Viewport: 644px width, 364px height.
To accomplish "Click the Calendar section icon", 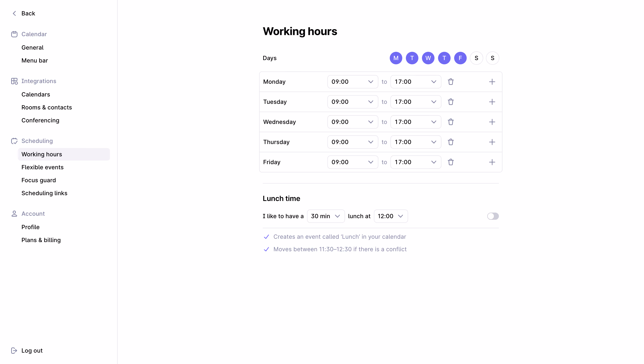I will pyautogui.click(x=14, y=34).
